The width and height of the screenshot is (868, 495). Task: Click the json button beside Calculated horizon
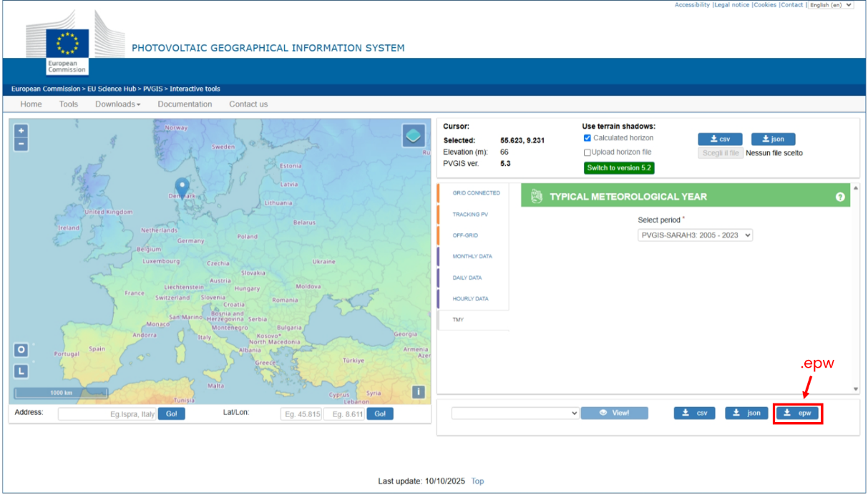(773, 139)
